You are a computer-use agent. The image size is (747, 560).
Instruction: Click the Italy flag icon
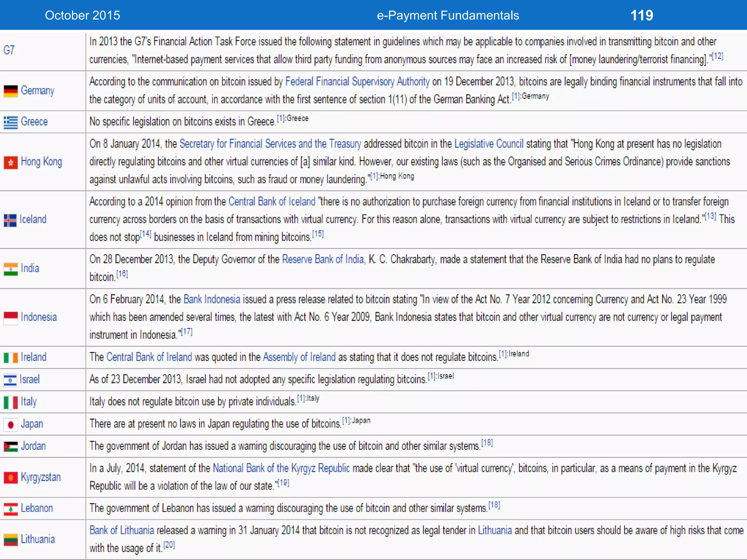(x=11, y=402)
